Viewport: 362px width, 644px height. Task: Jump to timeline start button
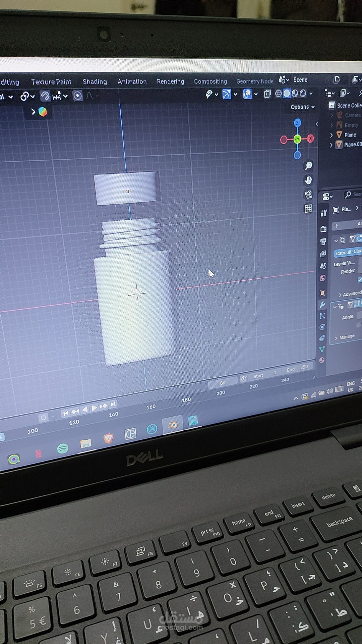[x=66, y=413]
